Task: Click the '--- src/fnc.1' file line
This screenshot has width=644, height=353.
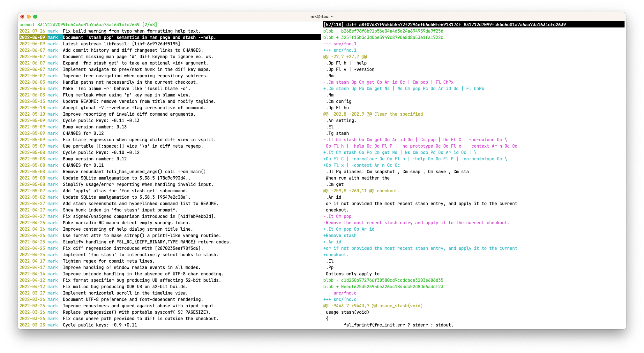Action: (340, 44)
